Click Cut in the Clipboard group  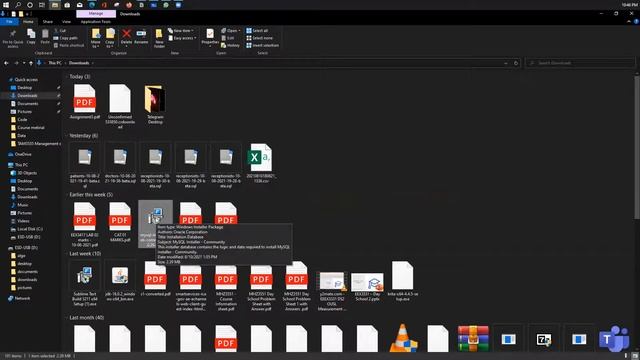(60, 31)
